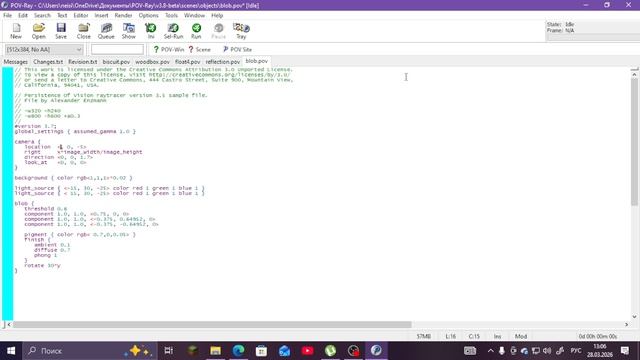Image resolution: width=640 pixels, height=360 pixels.
Task: Click the horizontal scrollbar thumb
Action: click(212, 324)
